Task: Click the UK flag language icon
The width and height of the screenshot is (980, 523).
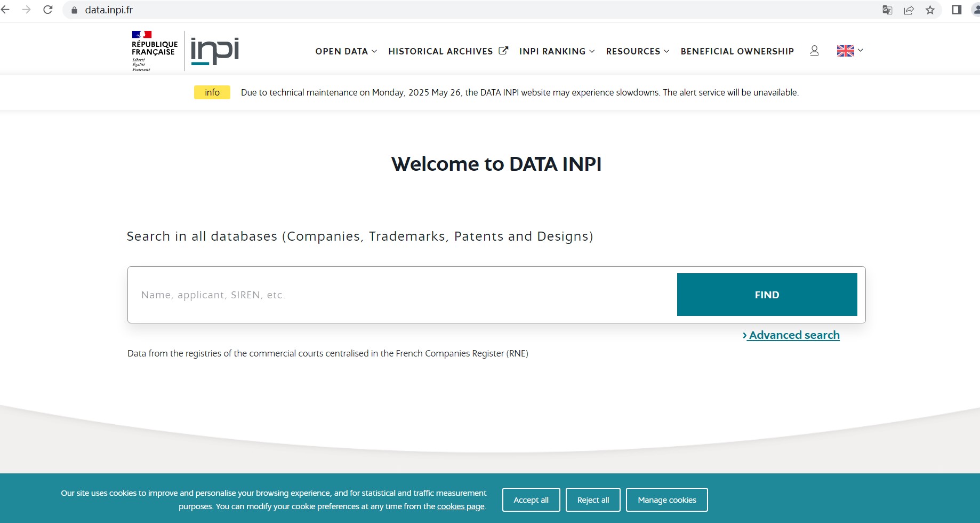Action: 845,51
